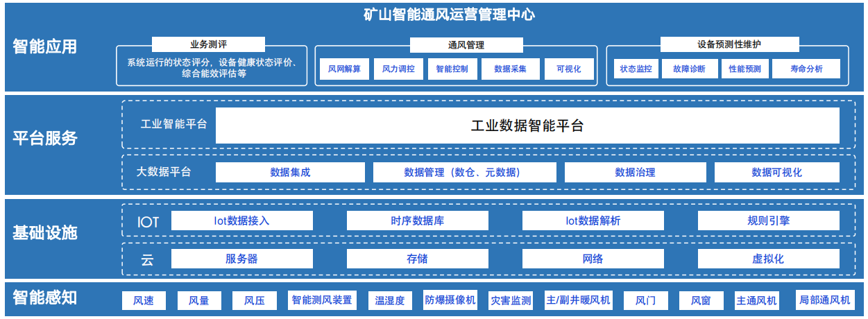Viewport: 868px width, 319px height.
Task: Click the 风窗 box
Action: pos(701,300)
